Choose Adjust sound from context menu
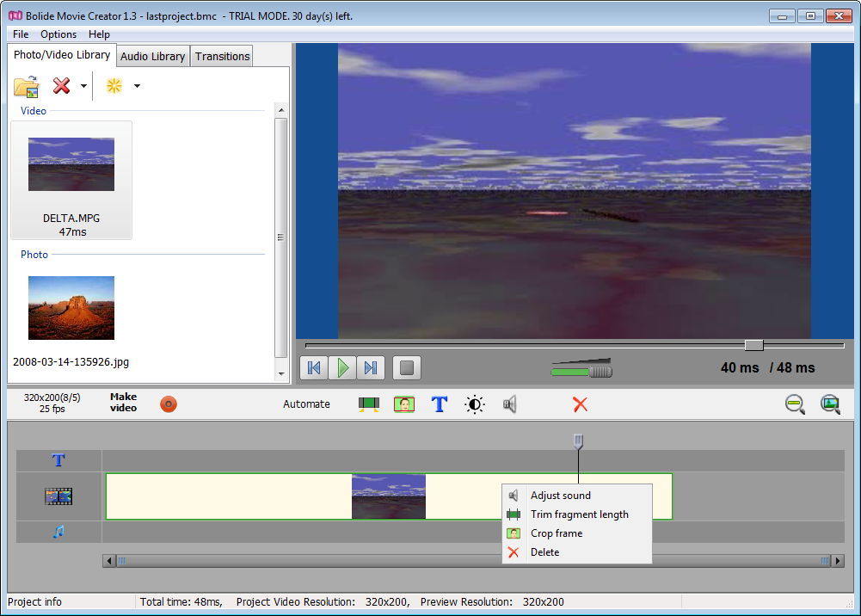Viewport: 861px width, 616px height. pos(577,496)
